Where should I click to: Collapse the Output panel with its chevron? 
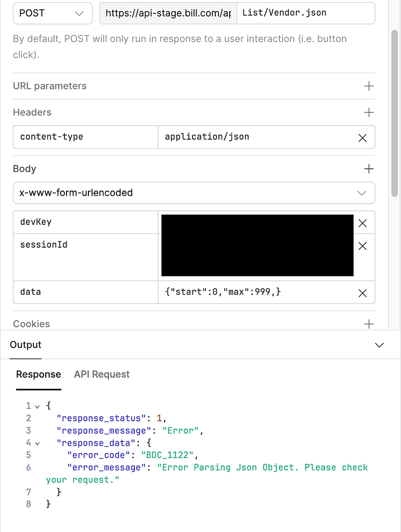(x=379, y=344)
